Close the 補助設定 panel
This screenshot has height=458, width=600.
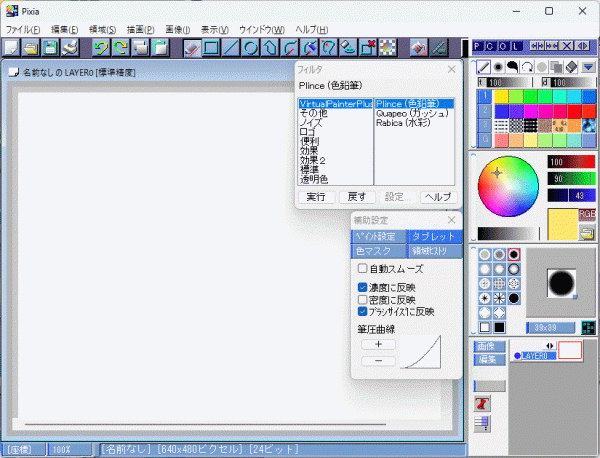pyautogui.click(x=452, y=220)
